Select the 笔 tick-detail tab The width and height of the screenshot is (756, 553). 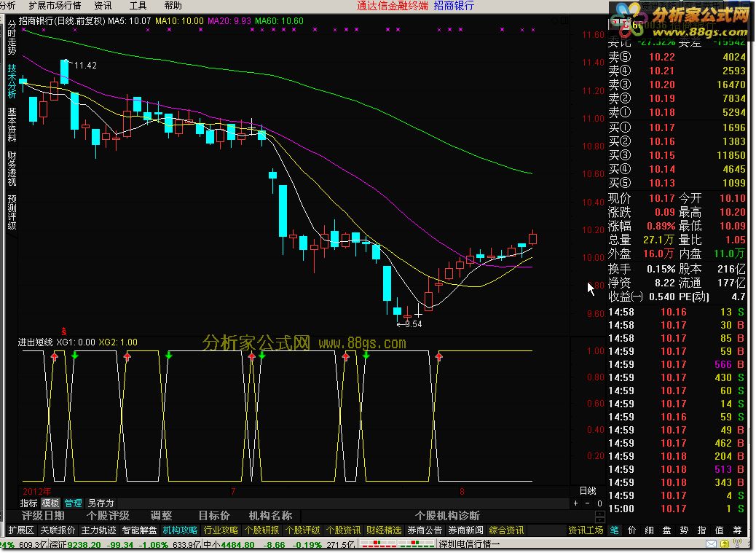click(x=614, y=530)
